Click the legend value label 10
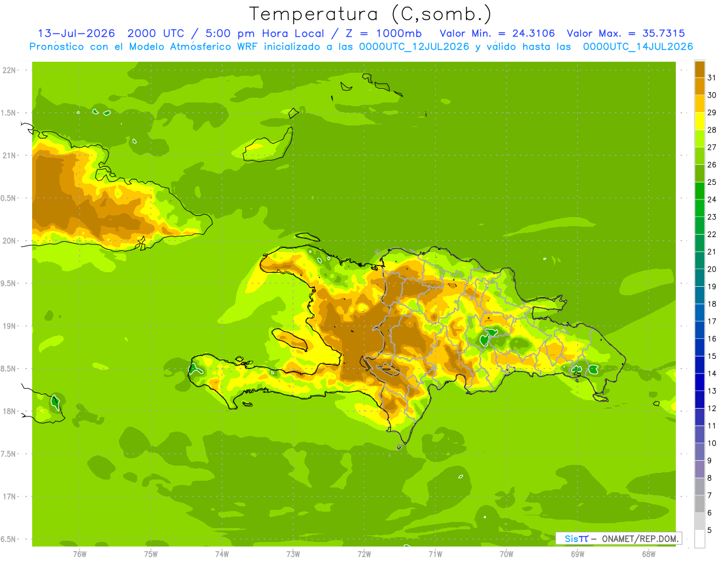 click(x=712, y=443)
